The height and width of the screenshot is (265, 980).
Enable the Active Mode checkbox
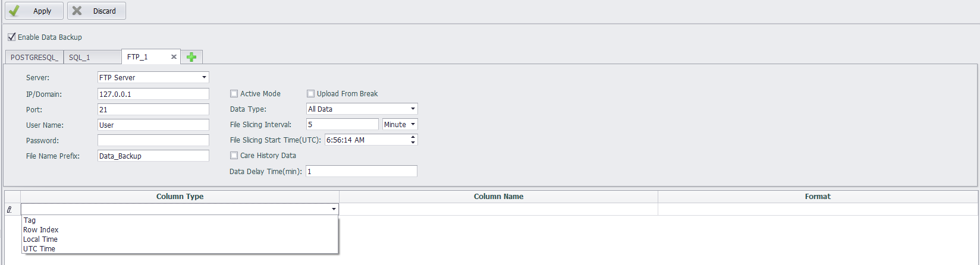(x=234, y=94)
